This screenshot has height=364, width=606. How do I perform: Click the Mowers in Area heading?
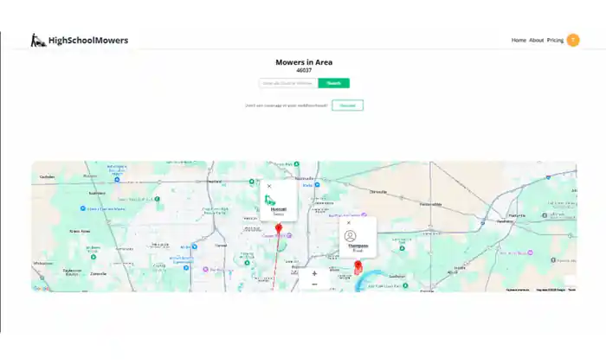(x=304, y=62)
